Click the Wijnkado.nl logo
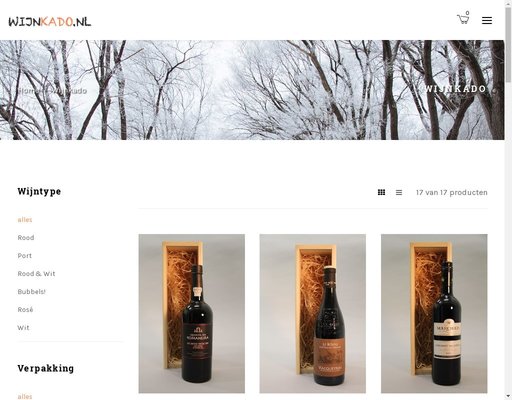 tap(50, 22)
